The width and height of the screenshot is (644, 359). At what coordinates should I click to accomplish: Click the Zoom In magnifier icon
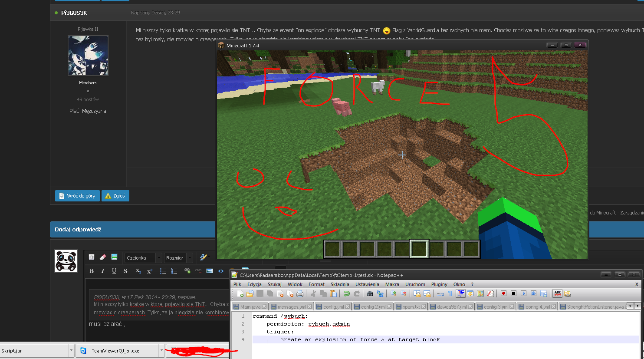[393, 293]
